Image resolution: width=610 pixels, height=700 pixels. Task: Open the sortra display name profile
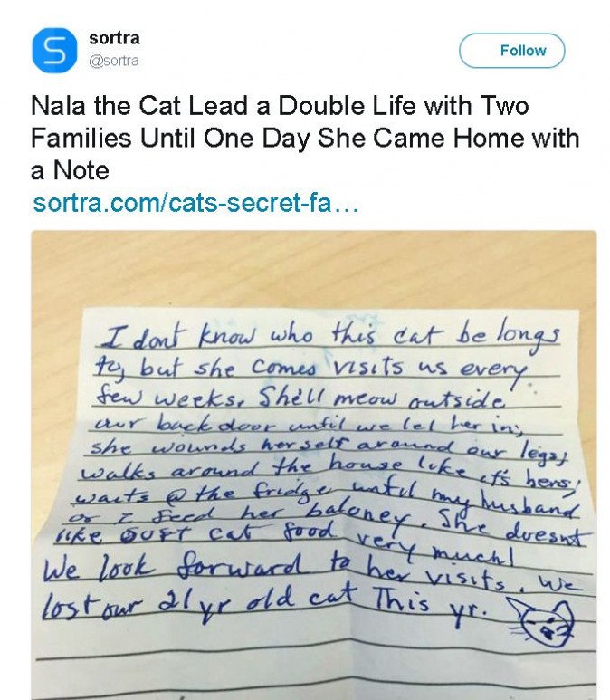(114, 39)
